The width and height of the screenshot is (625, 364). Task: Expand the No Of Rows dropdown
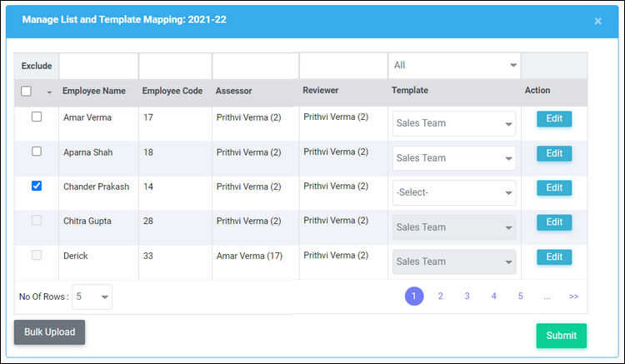coord(92,297)
